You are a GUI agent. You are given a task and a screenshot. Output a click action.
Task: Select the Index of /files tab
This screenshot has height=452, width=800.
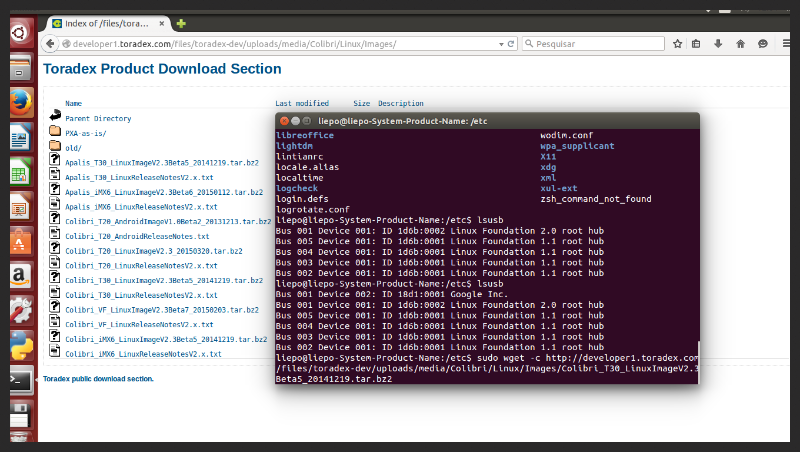click(x=109, y=23)
